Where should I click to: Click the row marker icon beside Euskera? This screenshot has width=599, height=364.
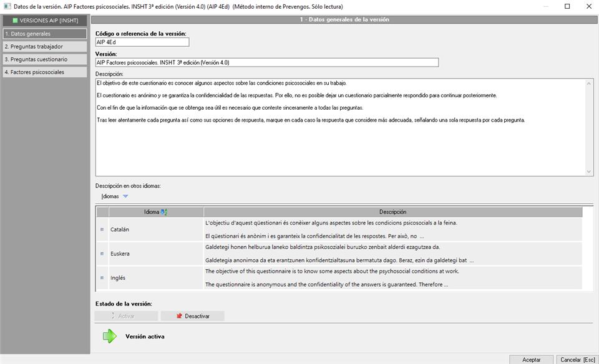(x=102, y=254)
